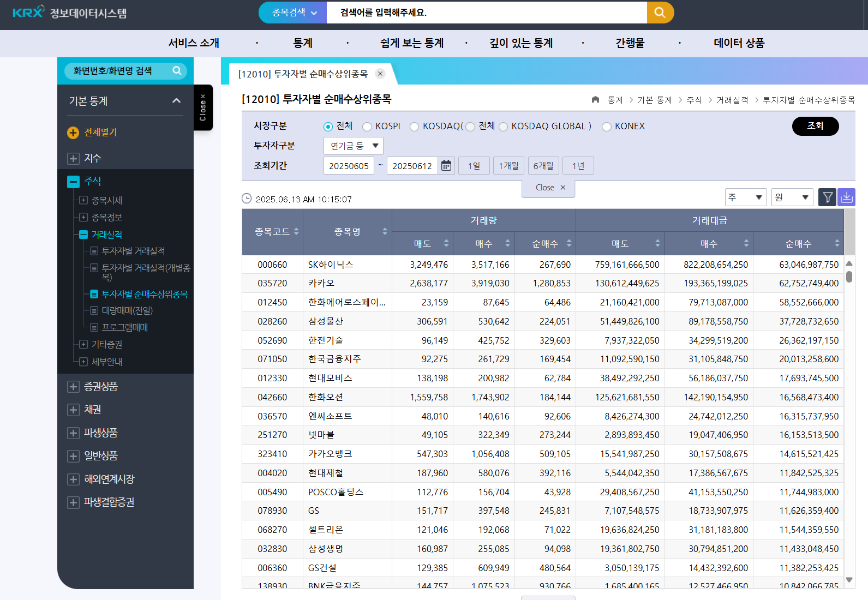The height and width of the screenshot is (600, 868).
Task: Open the 연기금 등 investor dropdown
Action: point(354,146)
